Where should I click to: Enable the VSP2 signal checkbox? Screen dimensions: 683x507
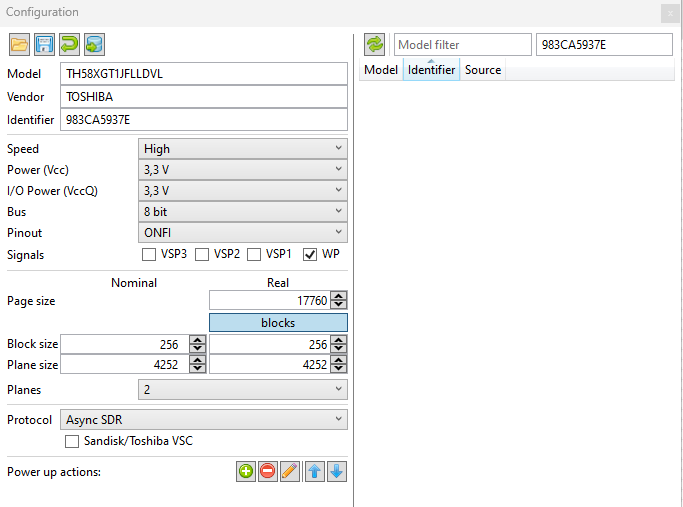tap(202, 254)
